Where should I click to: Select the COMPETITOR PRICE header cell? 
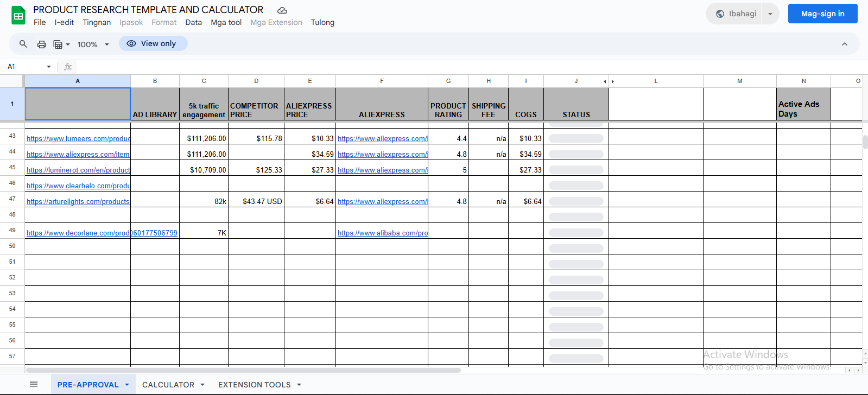256,104
